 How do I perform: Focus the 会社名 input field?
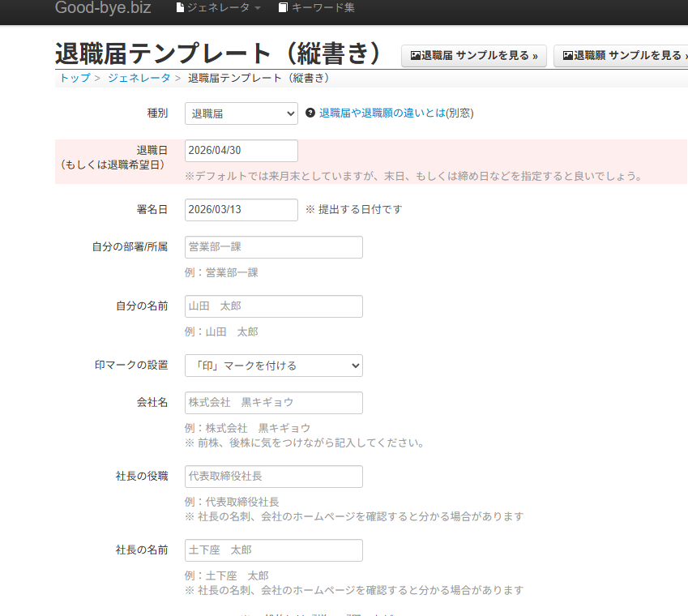pos(274,403)
